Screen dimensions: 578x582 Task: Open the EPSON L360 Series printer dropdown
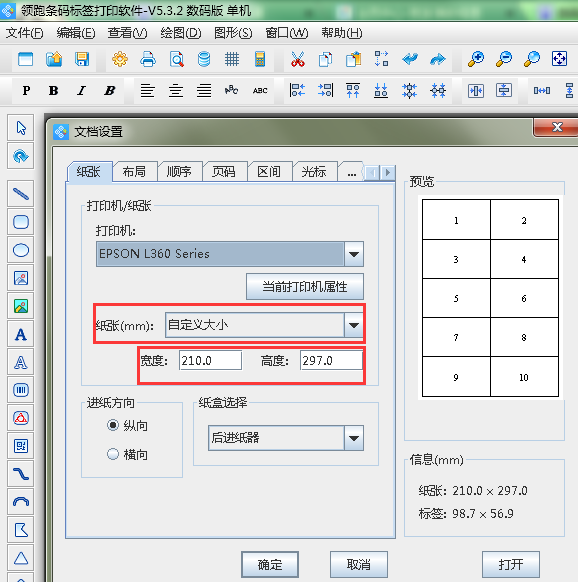tap(230, 254)
